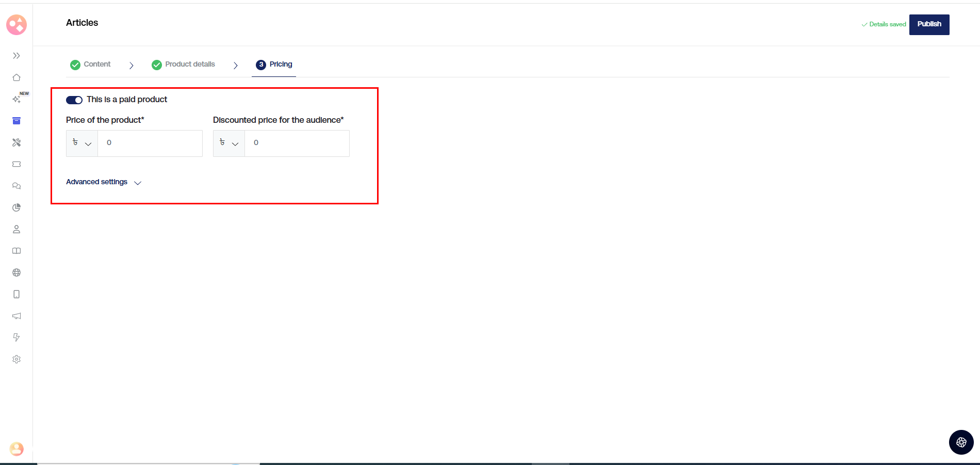The height and width of the screenshot is (465, 980).
Task: Click the Discounted price input field
Action: 297,143
